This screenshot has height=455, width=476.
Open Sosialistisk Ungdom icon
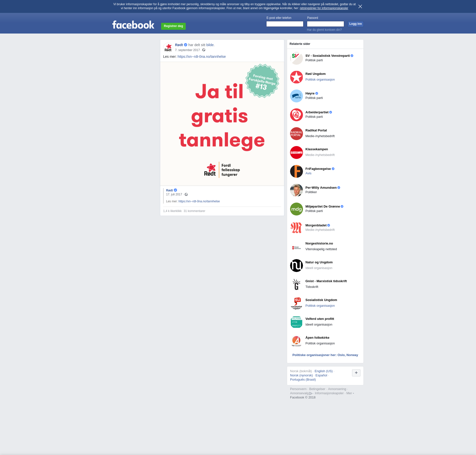297,303
